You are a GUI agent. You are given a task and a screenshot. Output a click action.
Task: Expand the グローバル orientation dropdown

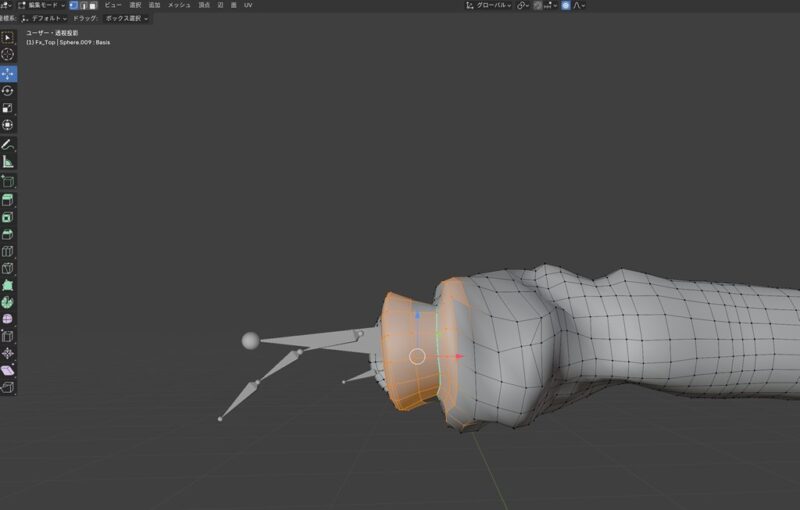[490, 5]
